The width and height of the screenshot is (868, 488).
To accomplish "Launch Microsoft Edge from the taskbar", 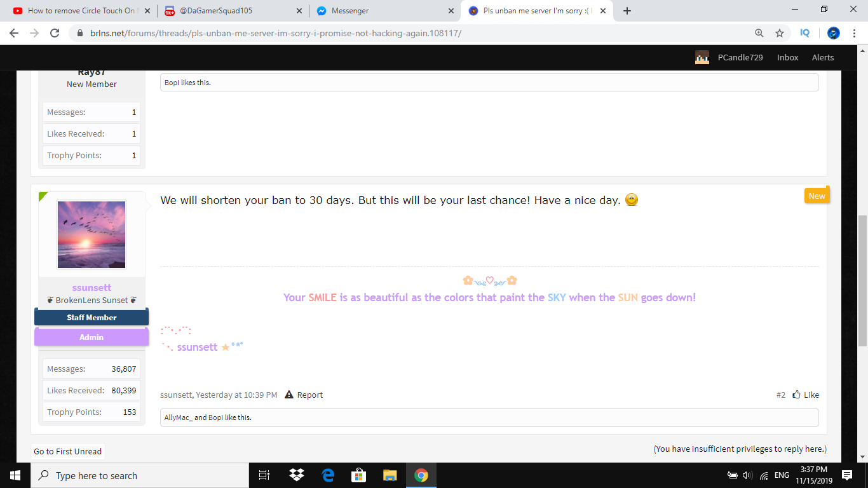I will click(x=328, y=475).
